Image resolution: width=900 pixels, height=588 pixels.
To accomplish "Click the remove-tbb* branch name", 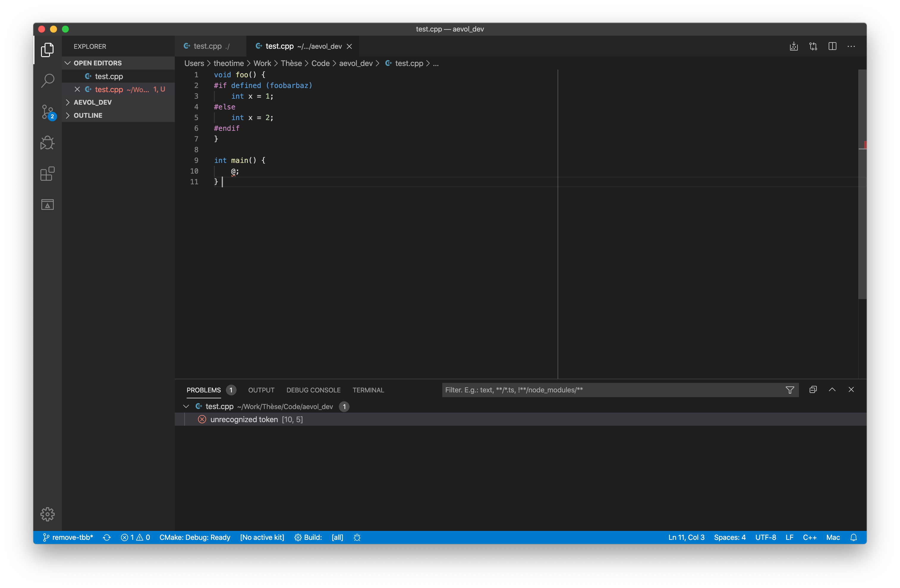I will [73, 537].
